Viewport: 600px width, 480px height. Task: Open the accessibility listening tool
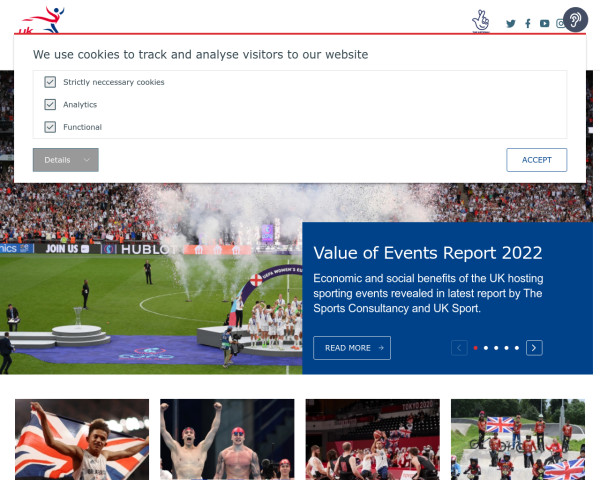(x=575, y=19)
